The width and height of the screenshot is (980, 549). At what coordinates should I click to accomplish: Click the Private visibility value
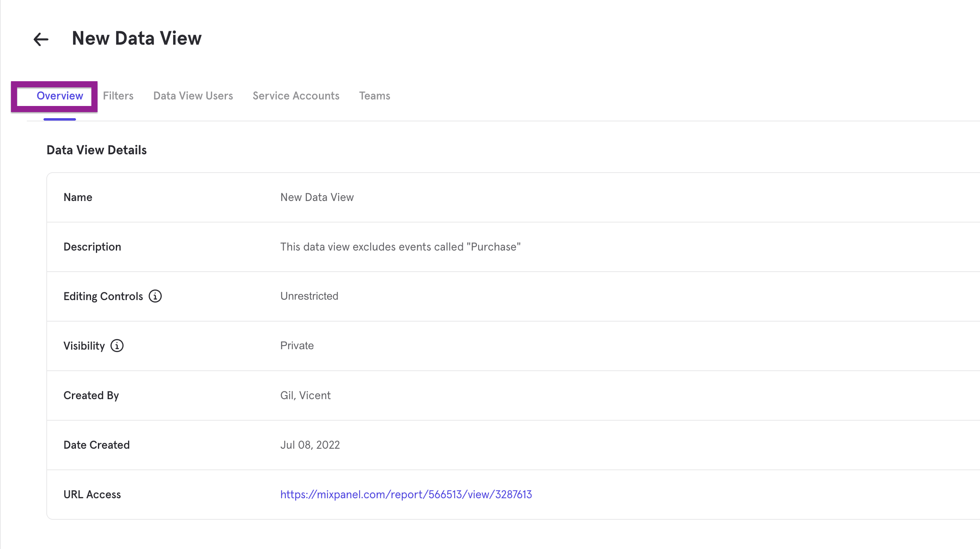click(x=297, y=346)
